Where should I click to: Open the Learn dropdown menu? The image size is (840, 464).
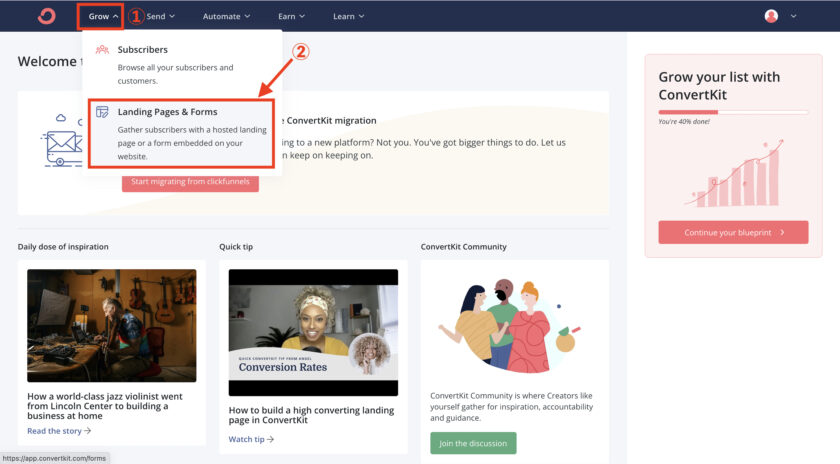(x=349, y=17)
